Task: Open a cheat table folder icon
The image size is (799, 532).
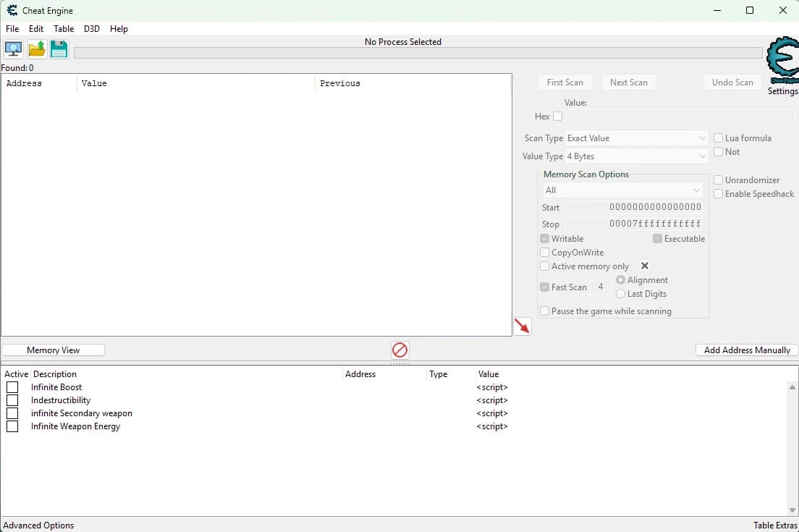Action: pos(37,49)
